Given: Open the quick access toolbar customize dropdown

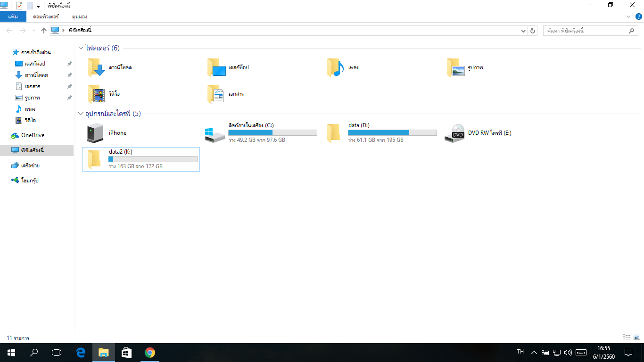Looking at the screenshot, I should click(x=38, y=6).
